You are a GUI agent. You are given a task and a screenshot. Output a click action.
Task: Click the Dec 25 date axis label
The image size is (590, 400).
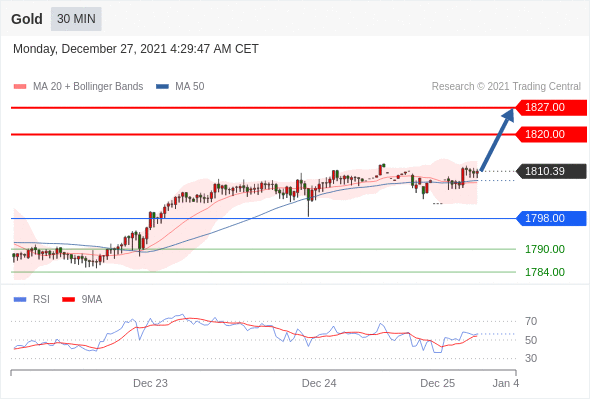438,383
